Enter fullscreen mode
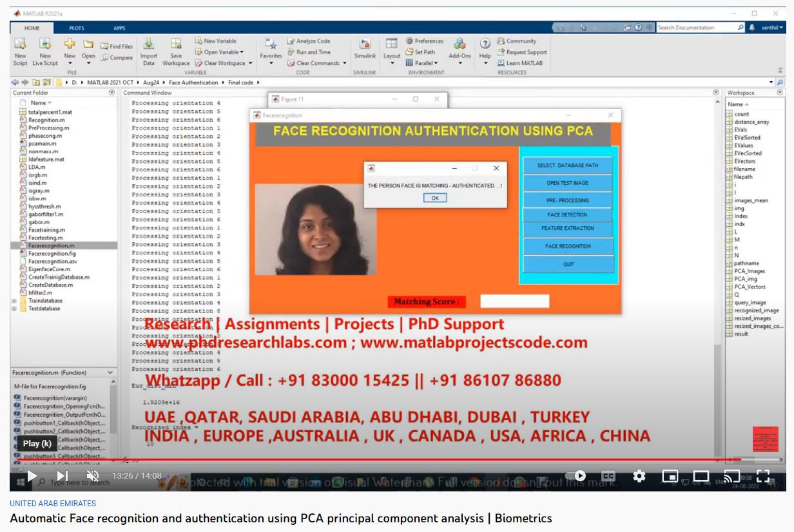Screen dimensions: 794x532 pos(763,476)
